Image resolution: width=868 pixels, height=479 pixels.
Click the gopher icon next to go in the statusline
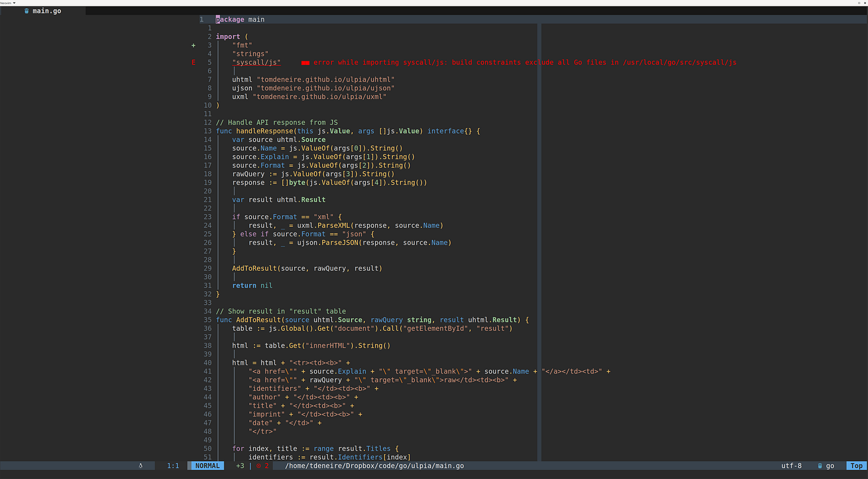[820, 466]
